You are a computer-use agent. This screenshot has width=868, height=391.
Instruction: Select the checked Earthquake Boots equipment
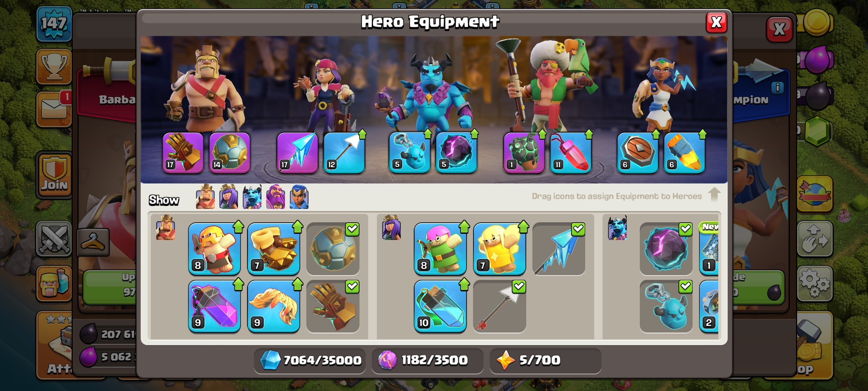tap(333, 249)
